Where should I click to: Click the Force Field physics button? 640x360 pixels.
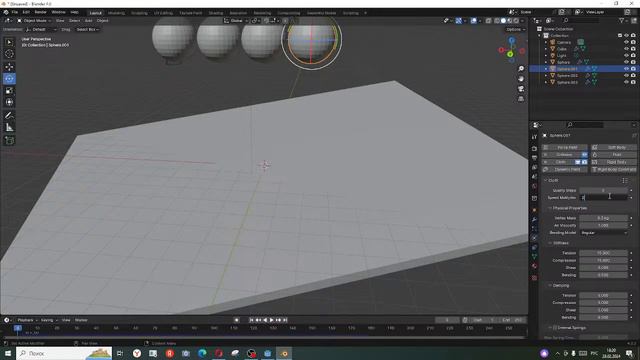click(565, 147)
